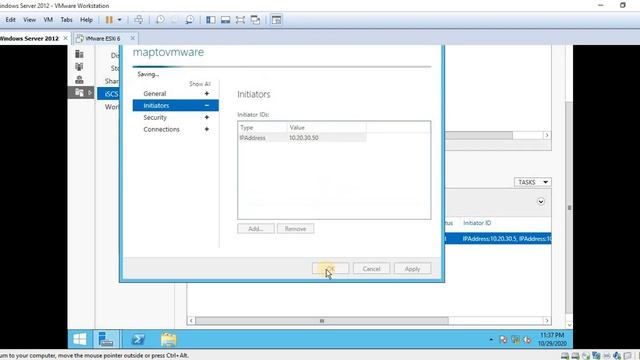Toggle the thumbnail bar view icon
The height and width of the screenshot is (360, 640).
[x=225, y=20]
